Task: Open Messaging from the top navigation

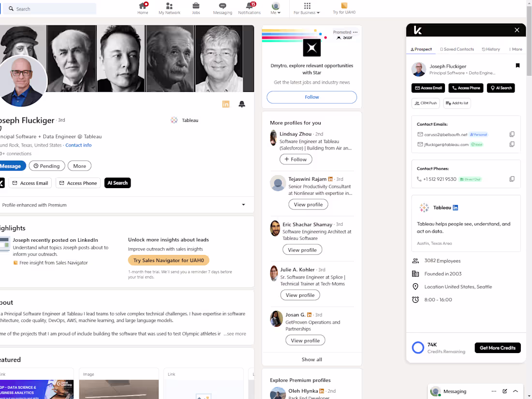Action: [222, 8]
